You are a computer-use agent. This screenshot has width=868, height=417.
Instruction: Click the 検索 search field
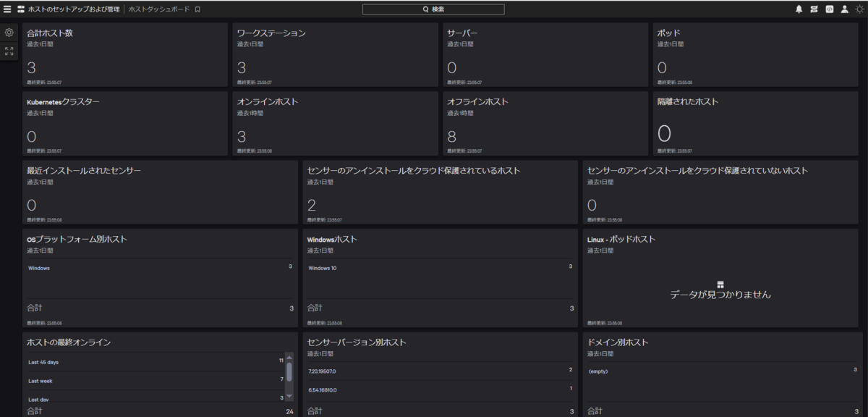point(433,9)
